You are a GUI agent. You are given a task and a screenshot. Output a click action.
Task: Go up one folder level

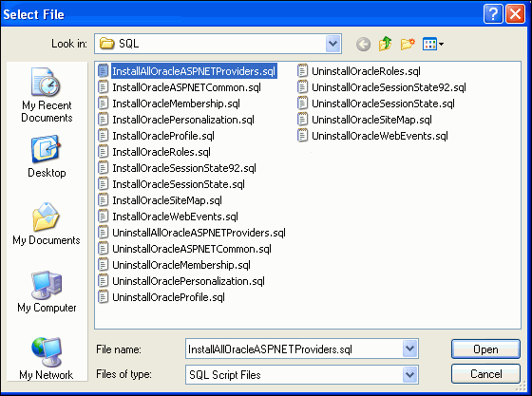[385, 44]
